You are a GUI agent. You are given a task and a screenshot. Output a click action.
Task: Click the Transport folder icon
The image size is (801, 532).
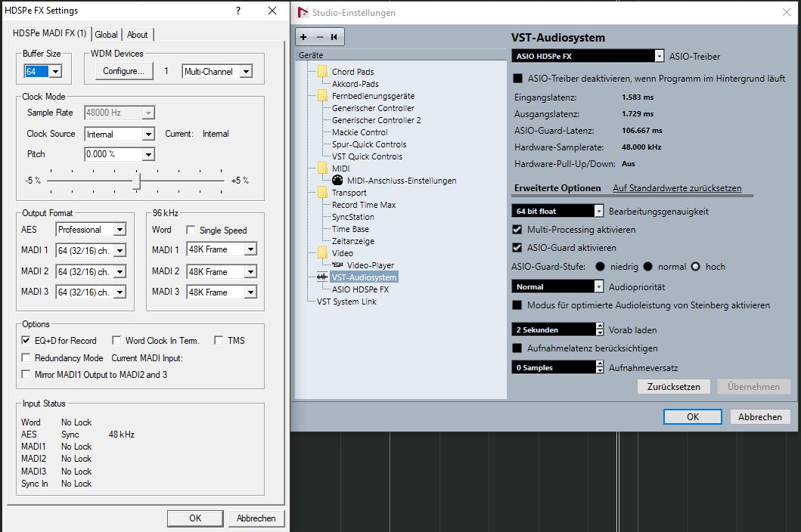tap(322, 193)
